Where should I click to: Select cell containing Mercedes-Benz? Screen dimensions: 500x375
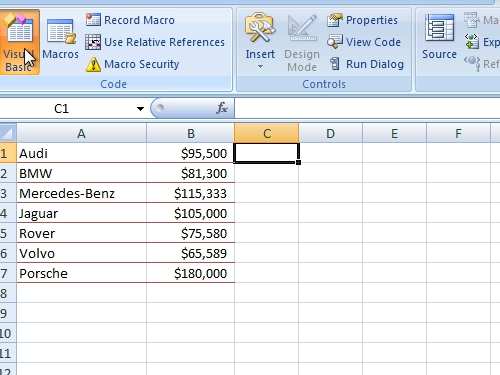(x=81, y=193)
